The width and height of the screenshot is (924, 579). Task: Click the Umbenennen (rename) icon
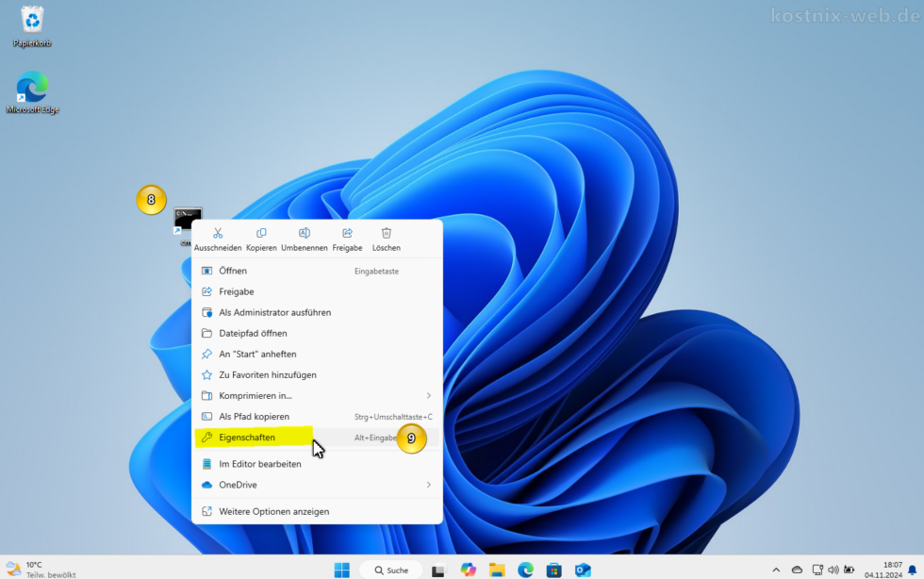pyautogui.click(x=304, y=234)
